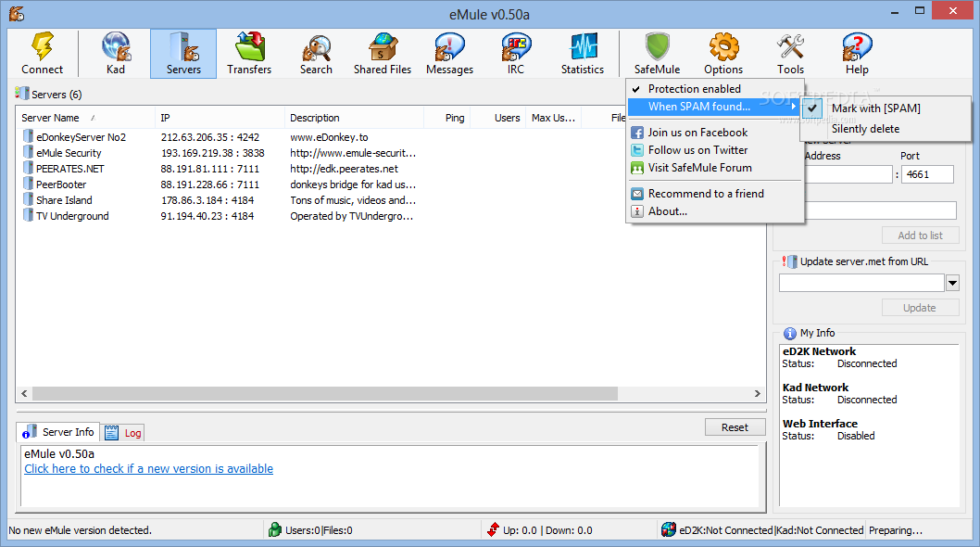Viewport: 980px width, 547px height.
Task: Open the Statistics window
Action: [x=583, y=53]
